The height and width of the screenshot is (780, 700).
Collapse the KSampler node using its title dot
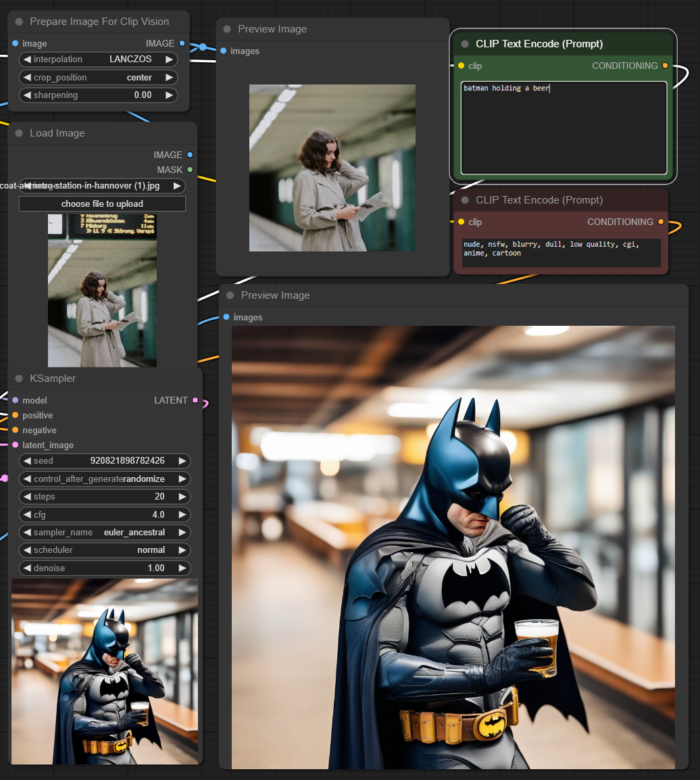(19, 379)
